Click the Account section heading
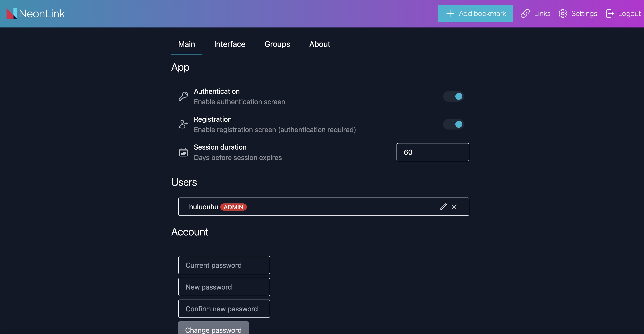 click(190, 232)
